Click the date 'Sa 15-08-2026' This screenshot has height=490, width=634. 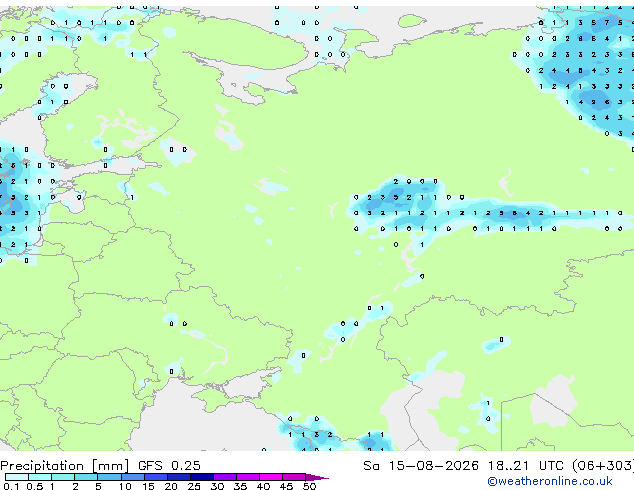[x=421, y=466]
